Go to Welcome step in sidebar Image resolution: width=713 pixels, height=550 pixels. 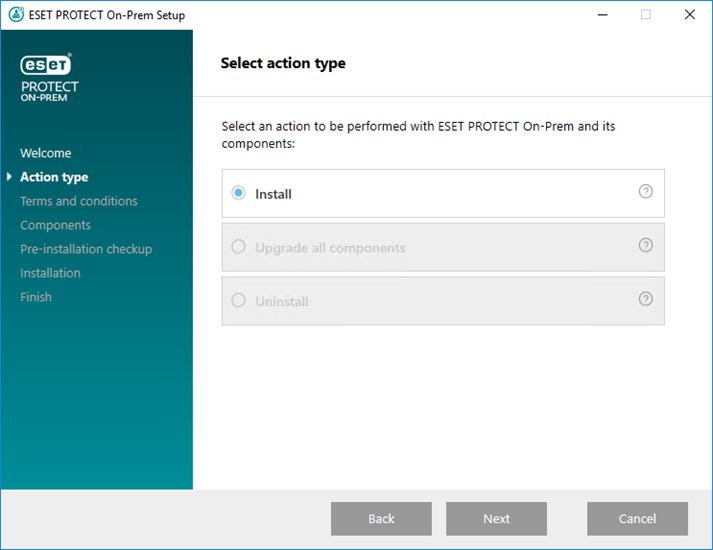tap(45, 153)
